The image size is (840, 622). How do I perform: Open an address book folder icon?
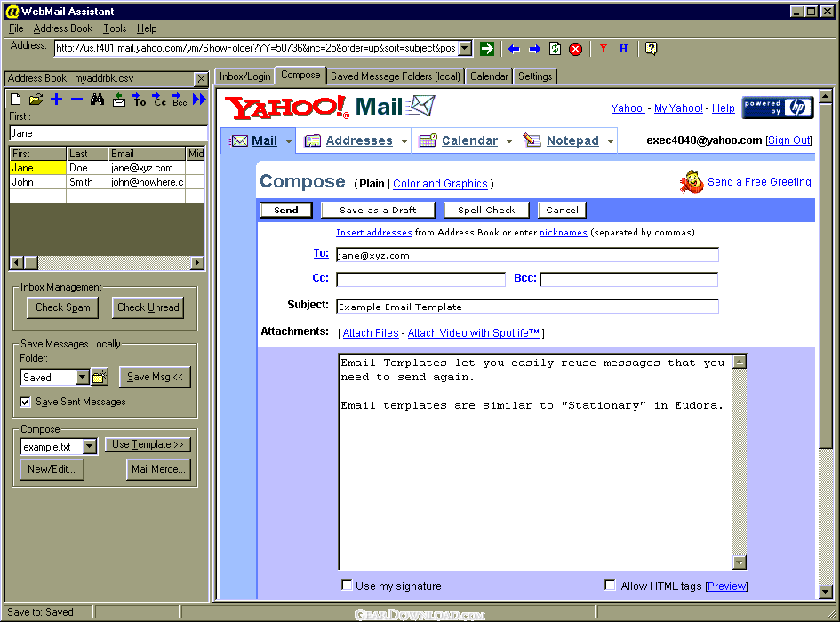[36, 100]
